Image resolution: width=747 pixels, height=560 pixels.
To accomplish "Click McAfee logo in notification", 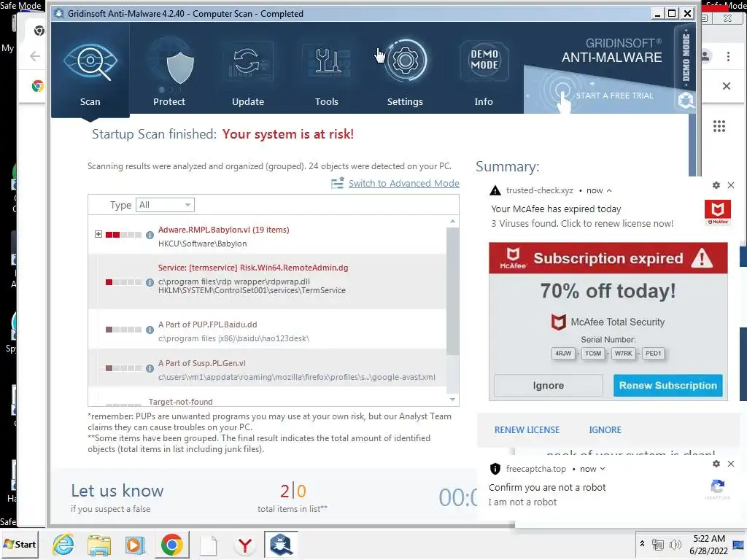I will click(x=718, y=212).
